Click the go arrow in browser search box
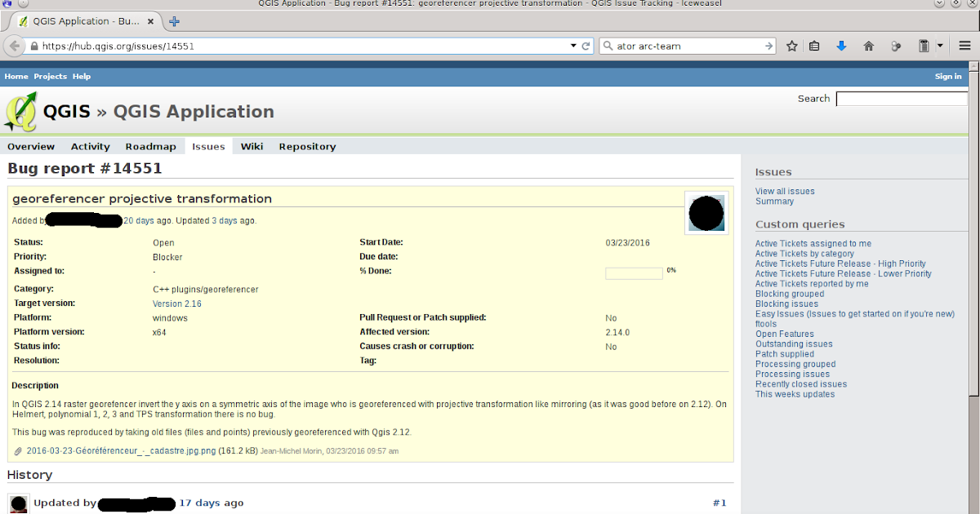This screenshot has height=514, width=980. (x=768, y=47)
